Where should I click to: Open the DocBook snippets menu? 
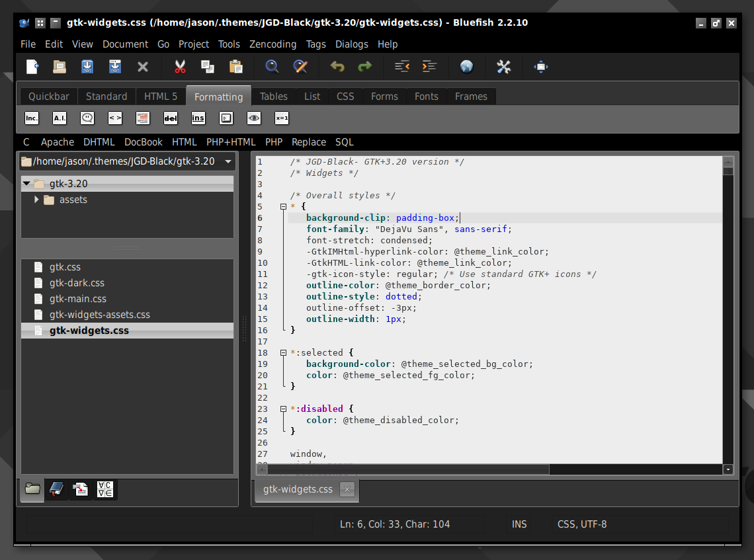(x=144, y=142)
